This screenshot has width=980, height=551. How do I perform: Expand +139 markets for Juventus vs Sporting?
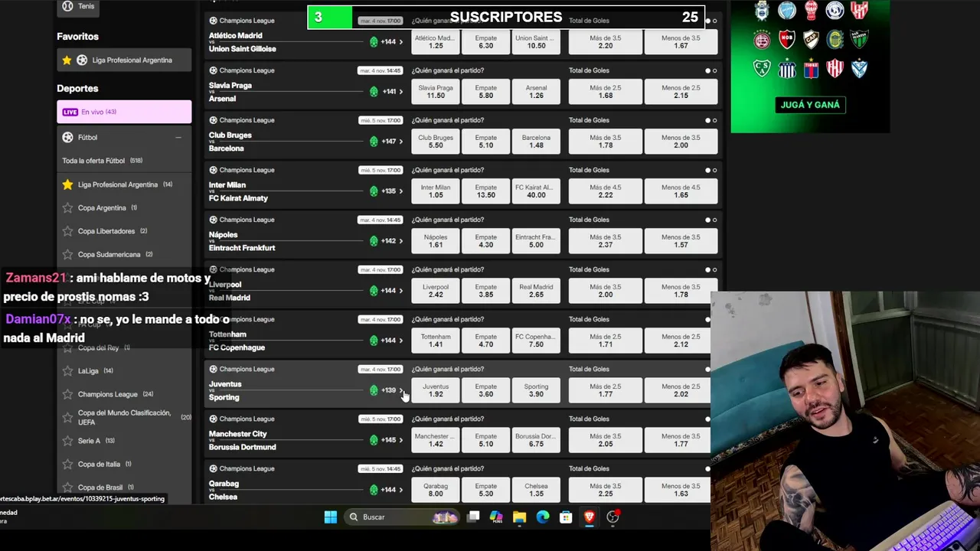click(392, 390)
